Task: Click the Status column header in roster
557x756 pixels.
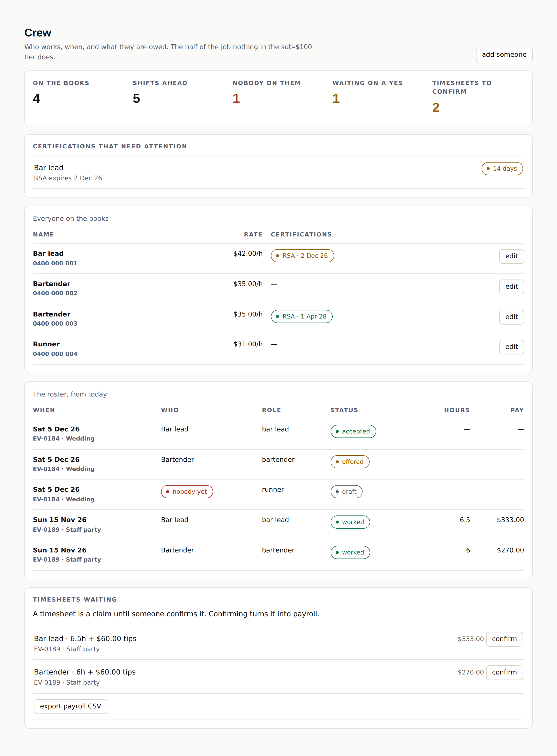Action: (344, 410)
